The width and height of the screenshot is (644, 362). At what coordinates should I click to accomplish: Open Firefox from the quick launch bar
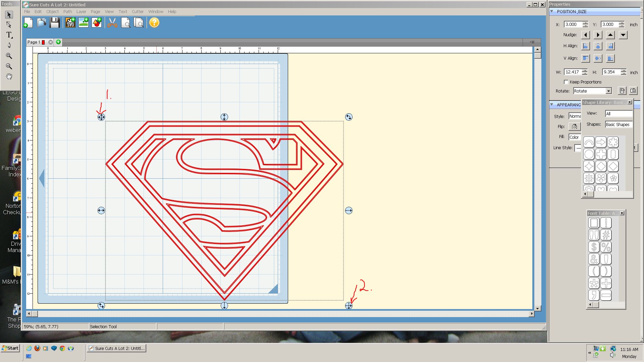pyautogui.click(x=37, y=348)
